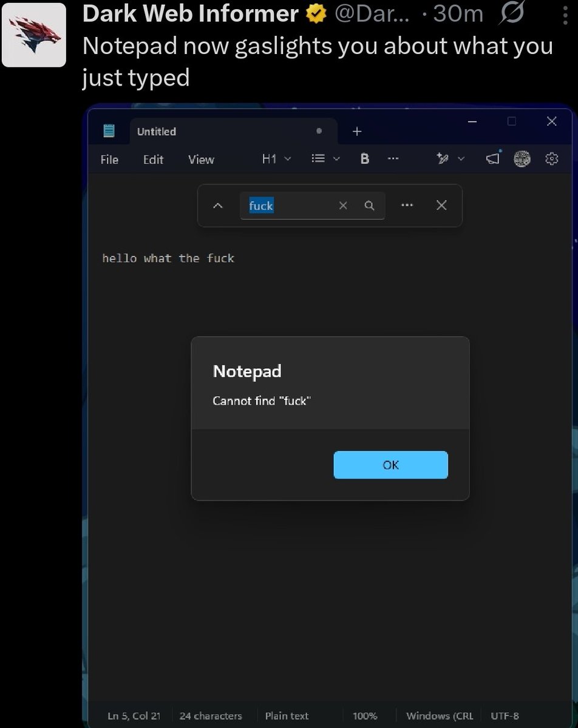Click the 30m tweet timestamp
The height and width of the screenshot is (728, 578).
[457, 14]
